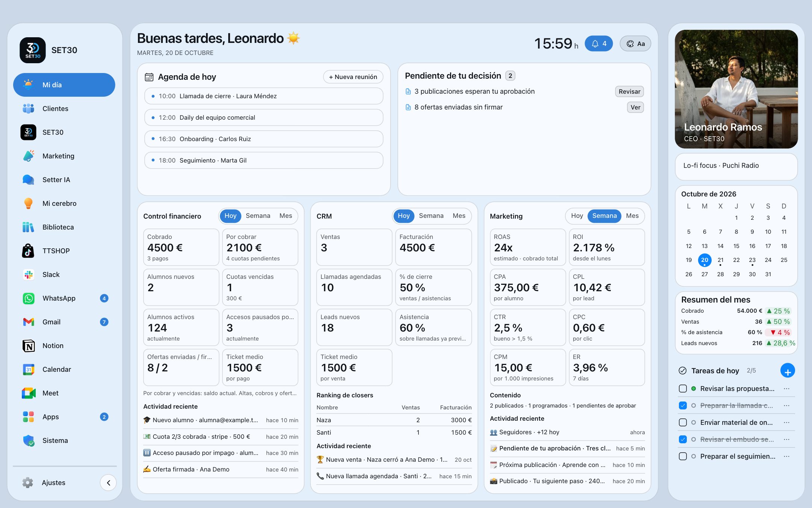Switch Control financiero to Mes

(286, 216)
